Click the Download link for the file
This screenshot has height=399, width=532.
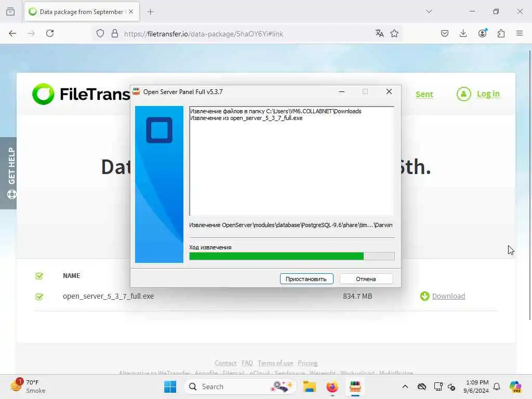pyautogui.click(x=448, y=296)
